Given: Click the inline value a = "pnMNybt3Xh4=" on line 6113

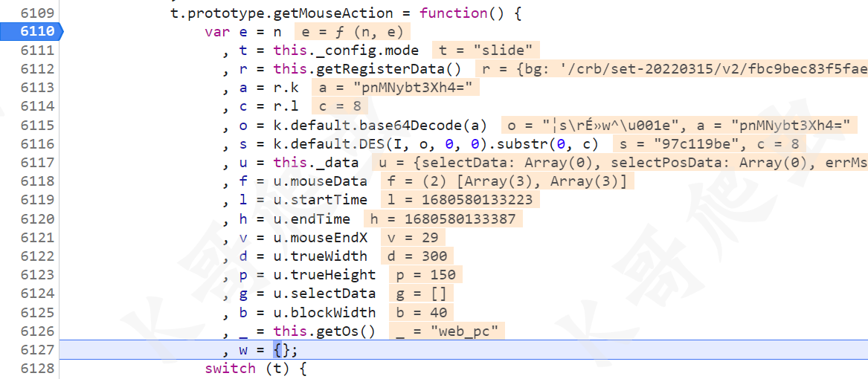Looking at the screenshot, I should [395, 88].
